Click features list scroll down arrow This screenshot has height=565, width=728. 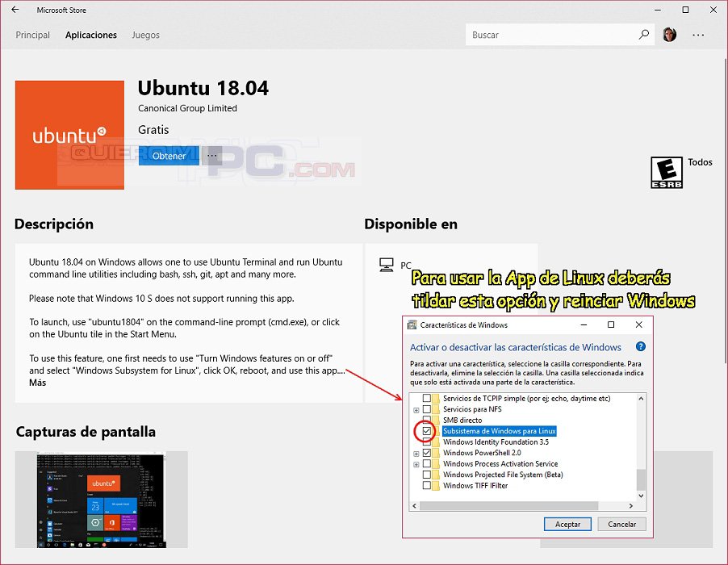coord(641,496)
